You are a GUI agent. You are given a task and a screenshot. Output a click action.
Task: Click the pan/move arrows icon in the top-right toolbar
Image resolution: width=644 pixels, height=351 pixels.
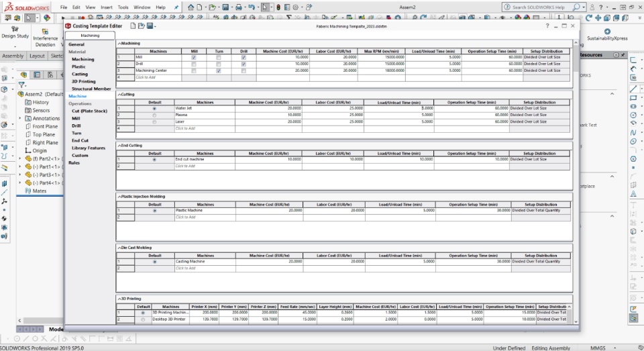click(598, 17)
